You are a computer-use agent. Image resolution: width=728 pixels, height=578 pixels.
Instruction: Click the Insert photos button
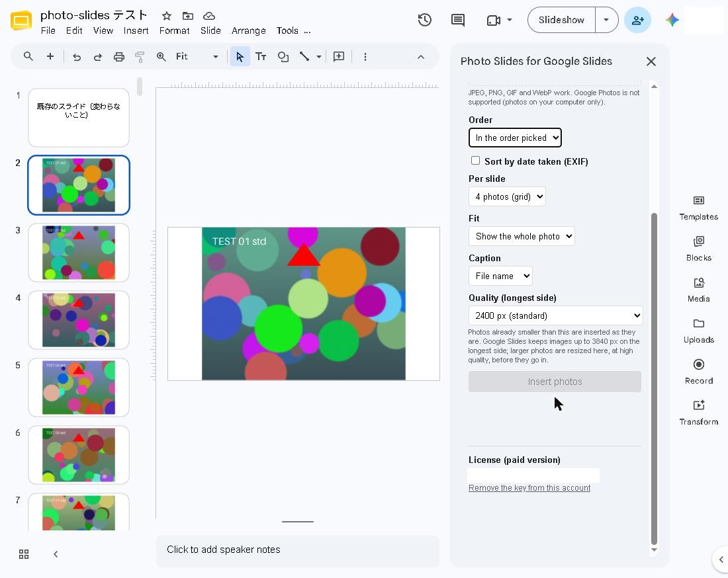(x=555, y=382)
